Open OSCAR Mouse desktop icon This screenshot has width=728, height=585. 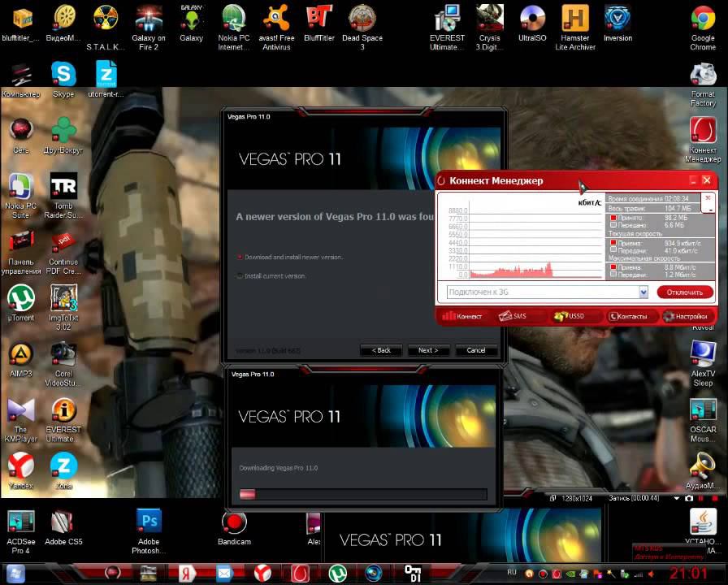click(703, 420)
